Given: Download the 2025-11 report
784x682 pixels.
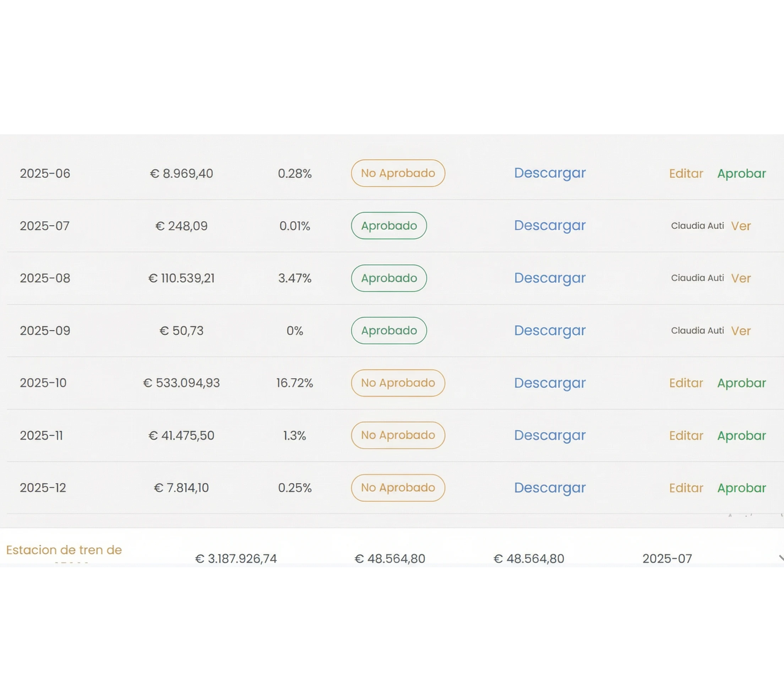Looking at the screenshot, I should [x=550, y=435].
